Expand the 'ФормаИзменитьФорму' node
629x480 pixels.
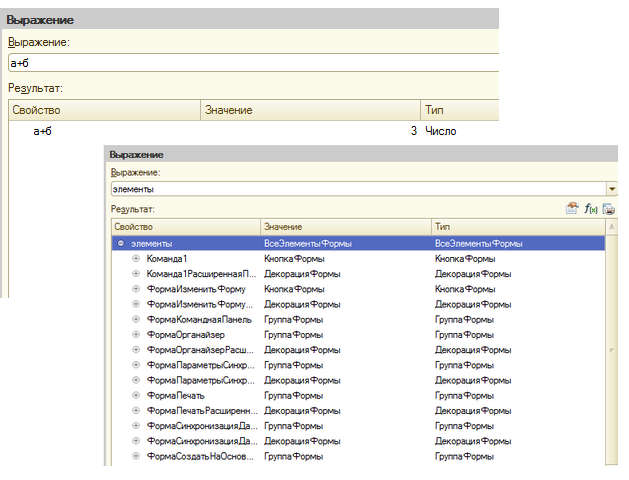point(136,289)
